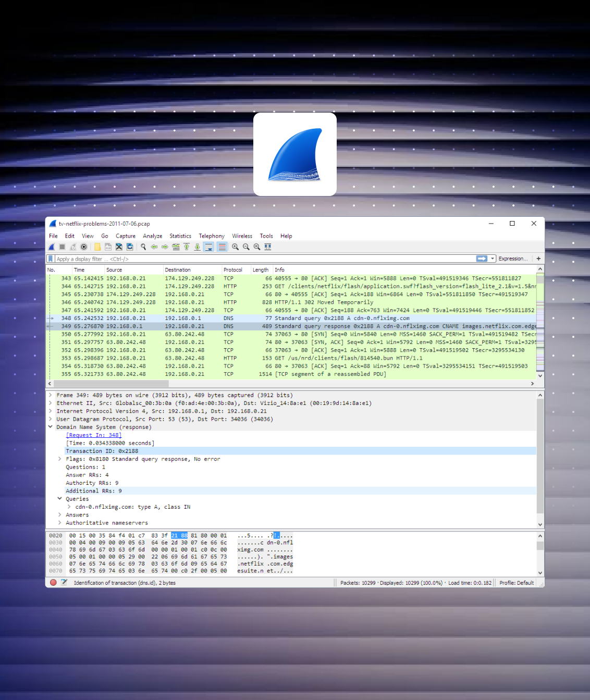Expand Frame 349 details

(51, 395)
